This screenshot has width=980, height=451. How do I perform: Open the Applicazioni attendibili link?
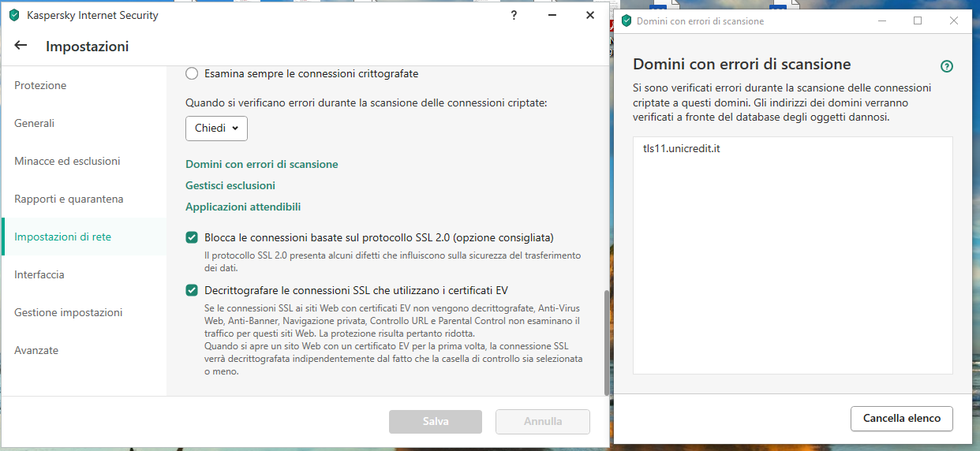[243, 207]
